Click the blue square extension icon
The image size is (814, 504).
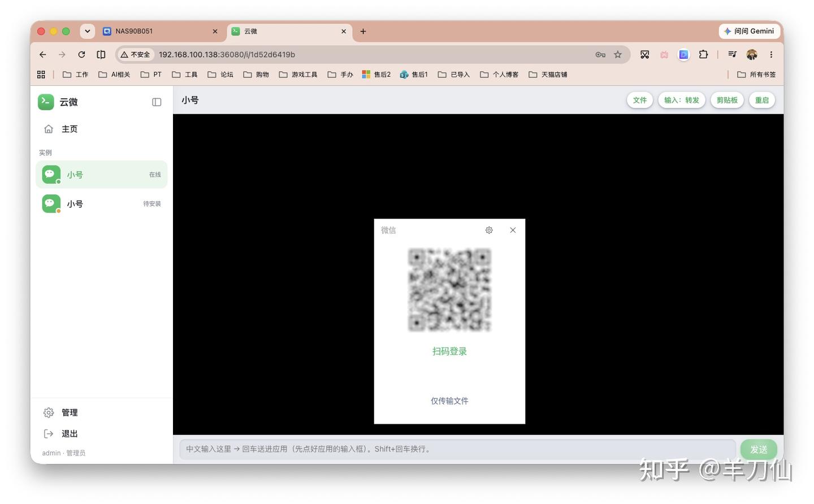click(684, 55)
